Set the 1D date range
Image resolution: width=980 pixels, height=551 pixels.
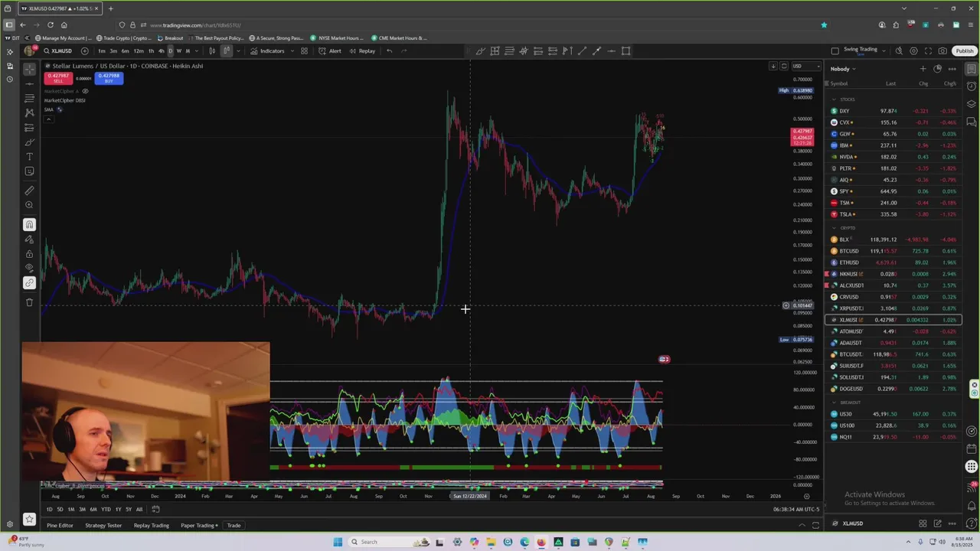[50, 510]
